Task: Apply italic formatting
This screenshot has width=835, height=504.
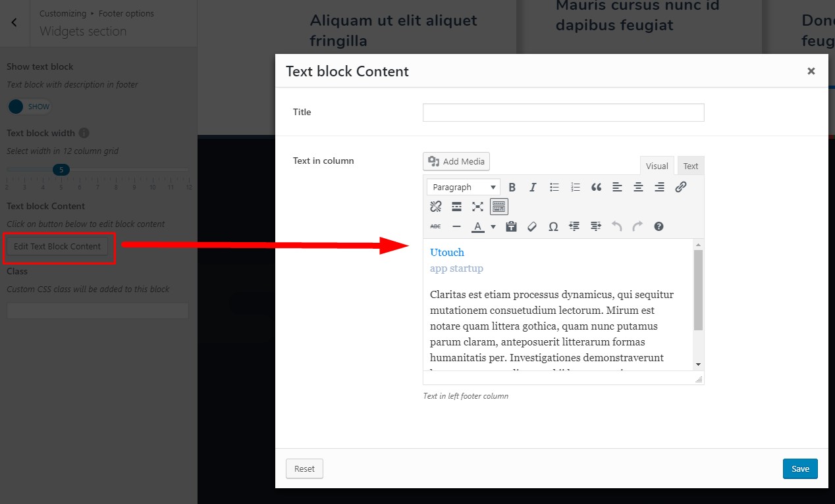Action: pos(533,188)
